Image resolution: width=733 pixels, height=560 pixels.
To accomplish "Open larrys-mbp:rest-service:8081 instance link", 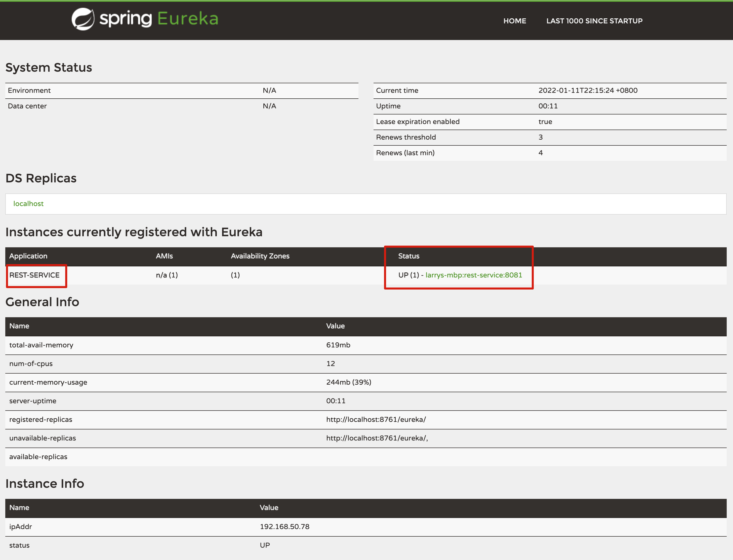I will [473, 275].
